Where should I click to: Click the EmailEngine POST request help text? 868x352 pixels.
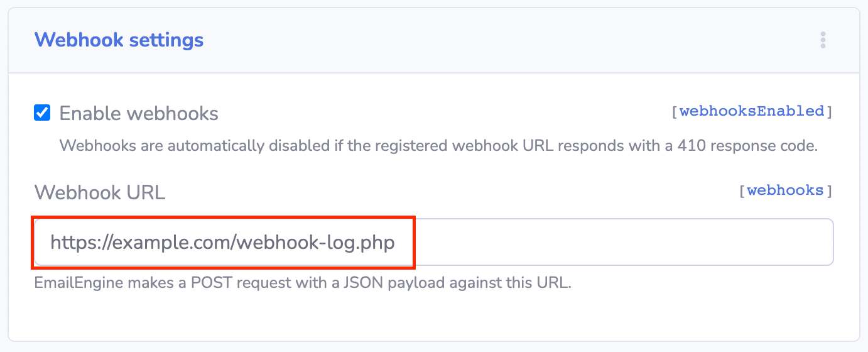click(303, 282)
